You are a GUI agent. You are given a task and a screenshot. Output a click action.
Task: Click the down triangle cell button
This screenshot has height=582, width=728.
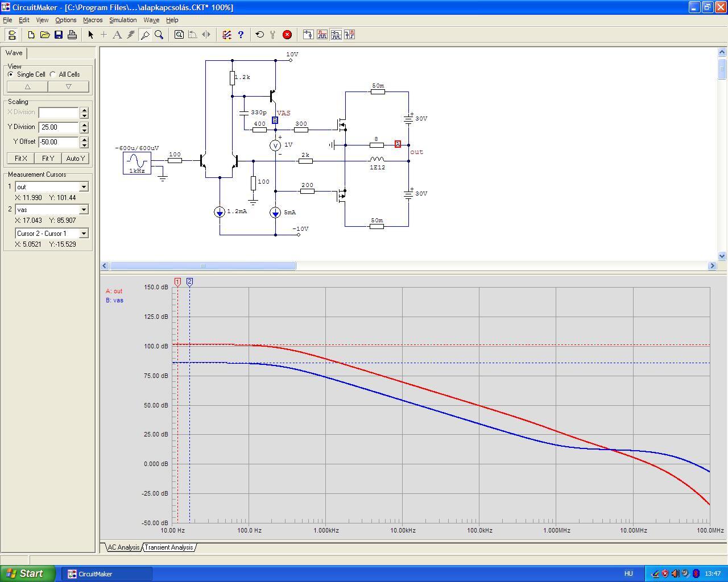(68, 87)
